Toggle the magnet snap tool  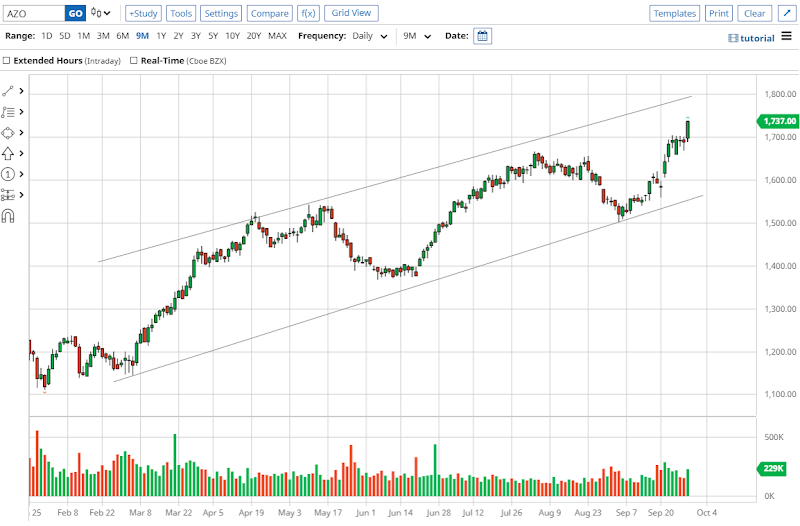(9, 215)
